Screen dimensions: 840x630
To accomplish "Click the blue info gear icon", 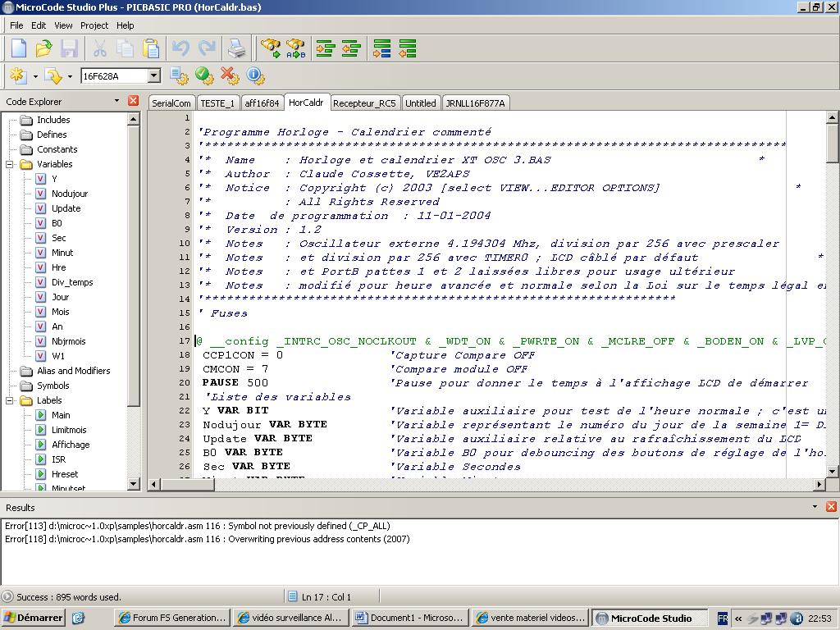I will 254,76.
